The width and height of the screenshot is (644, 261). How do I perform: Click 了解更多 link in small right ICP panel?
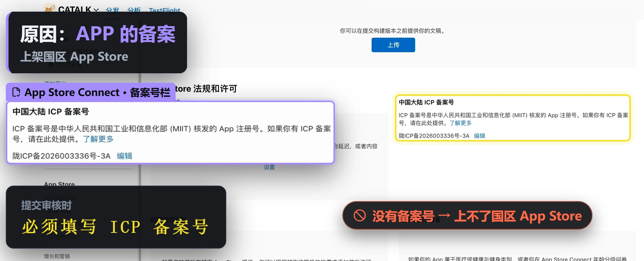tap(461, 123)
